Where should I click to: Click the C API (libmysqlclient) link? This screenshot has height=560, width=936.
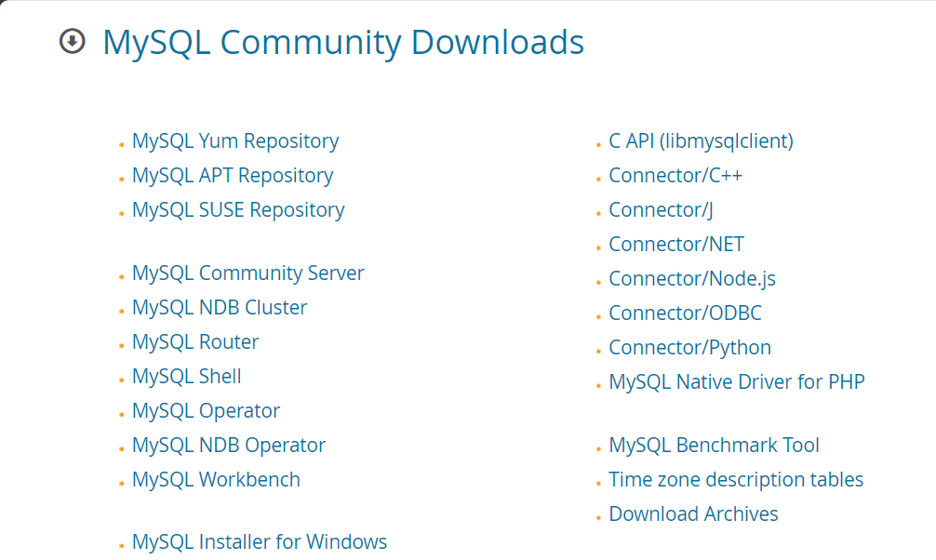[x=701, y=141]
